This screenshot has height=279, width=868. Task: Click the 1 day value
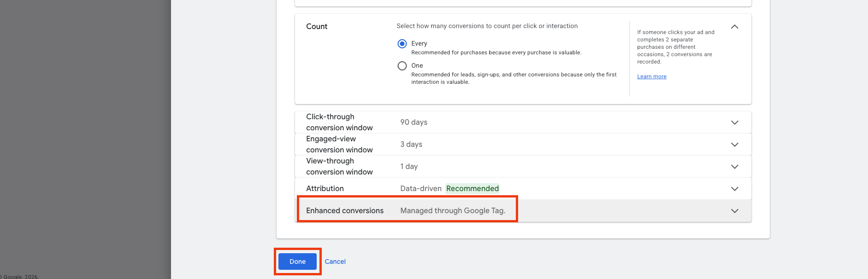(409, 167)
